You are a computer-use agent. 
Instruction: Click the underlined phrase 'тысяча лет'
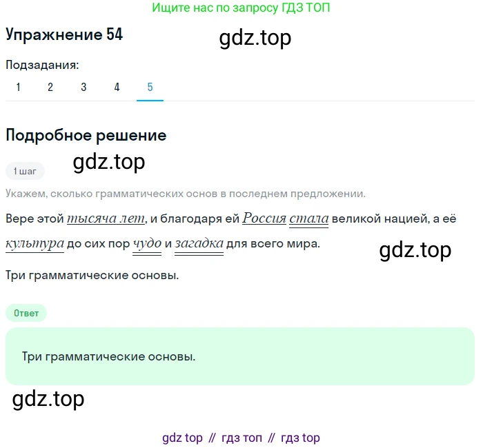(106, 218)
